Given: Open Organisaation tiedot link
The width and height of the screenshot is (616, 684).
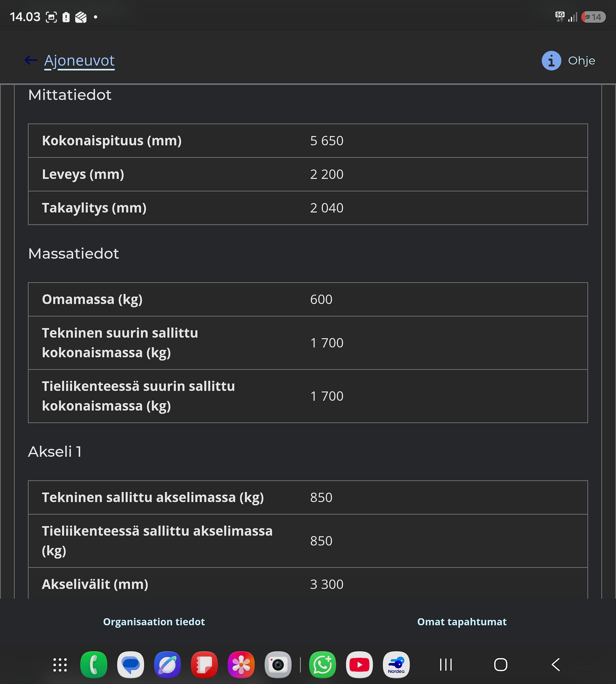Looking at the screenshot, I should click(x=154, y=622).
